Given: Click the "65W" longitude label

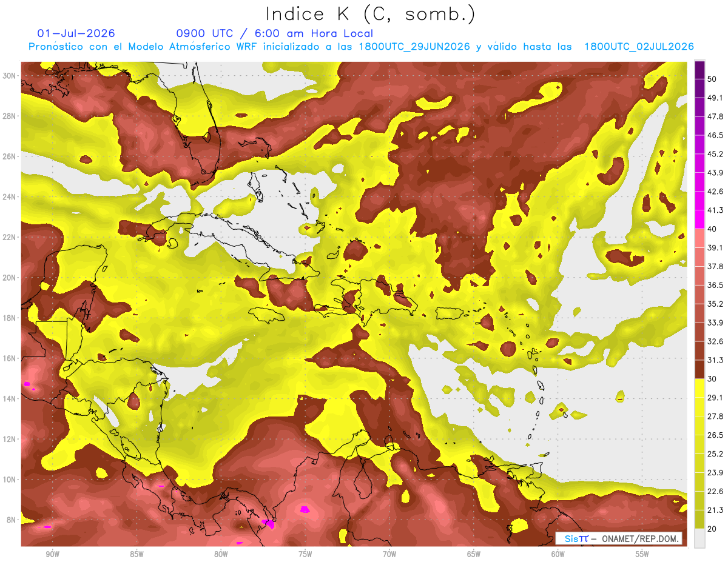Looking at the screenshot, I should (x=474, y=555).
